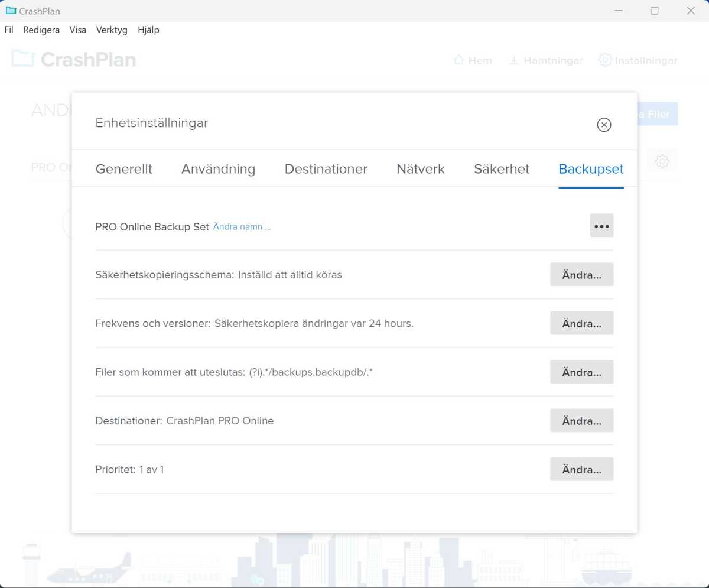Switch to the Generellt tab
The image size is (709, 588).
coord(124,169)
